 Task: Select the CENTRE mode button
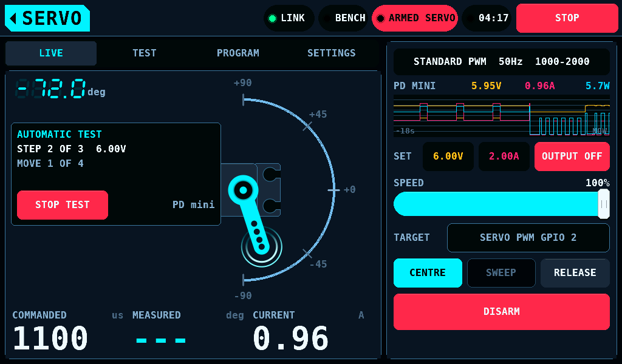pos(428,273)
